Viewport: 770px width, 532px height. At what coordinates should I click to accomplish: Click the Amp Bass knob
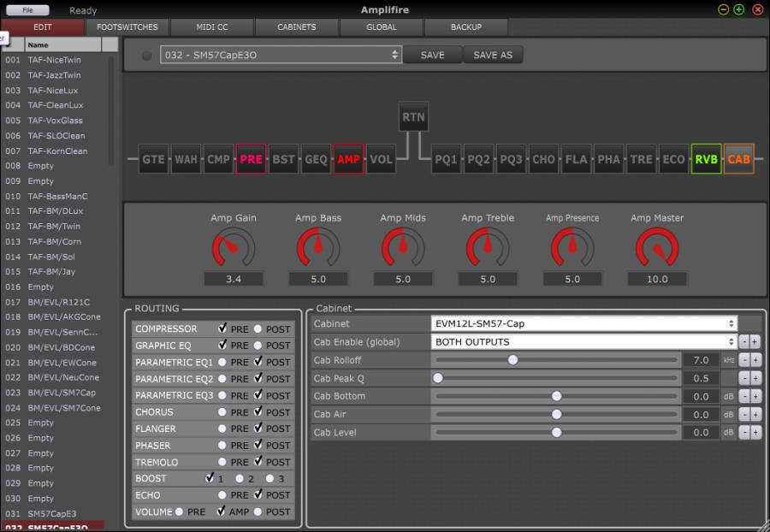[318, 248]
